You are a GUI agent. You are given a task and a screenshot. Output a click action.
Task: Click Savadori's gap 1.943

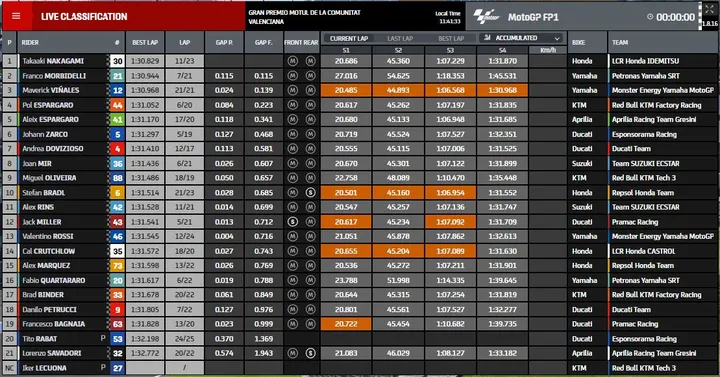coord(264,353)
